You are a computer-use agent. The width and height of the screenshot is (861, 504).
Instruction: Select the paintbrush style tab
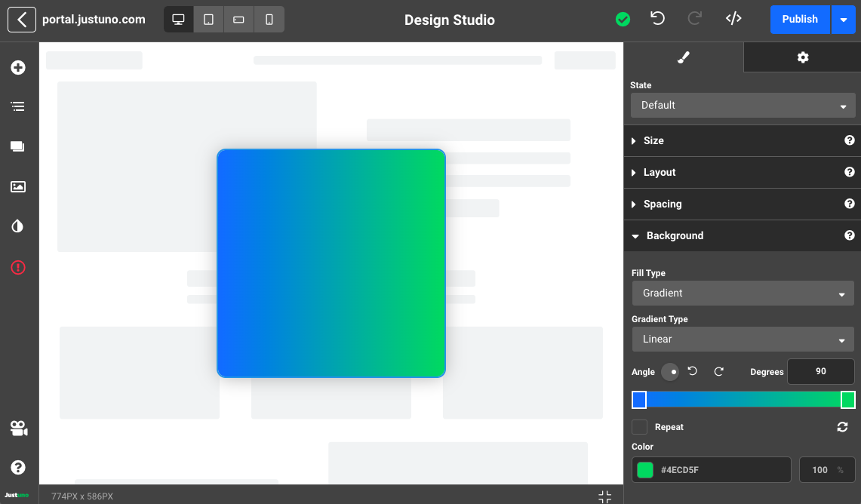click(x=684, y=57)
